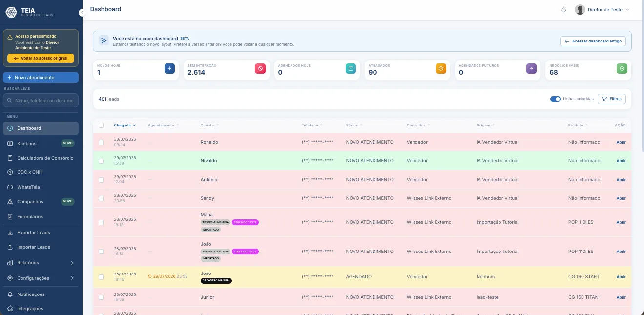Screen dimensions: 644x315
Task: Expand the Relatórios submenu
Action: pos(41,263)
